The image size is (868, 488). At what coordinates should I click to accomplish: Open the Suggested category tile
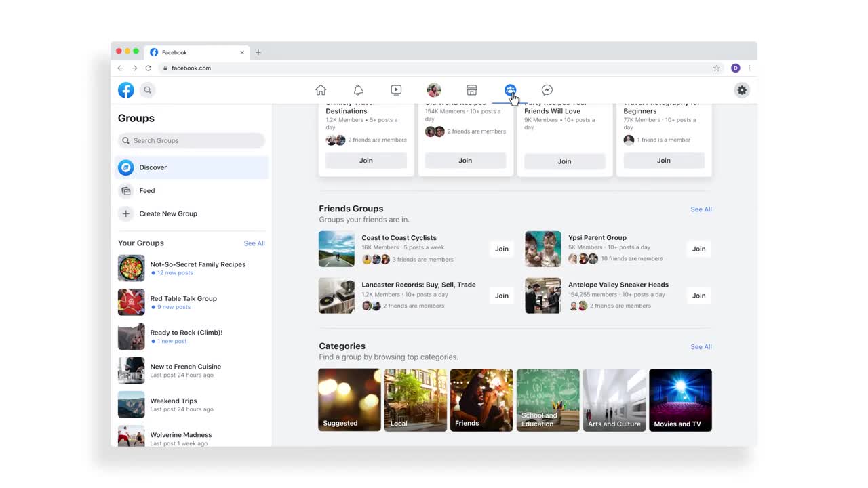[x=350, y=400]
